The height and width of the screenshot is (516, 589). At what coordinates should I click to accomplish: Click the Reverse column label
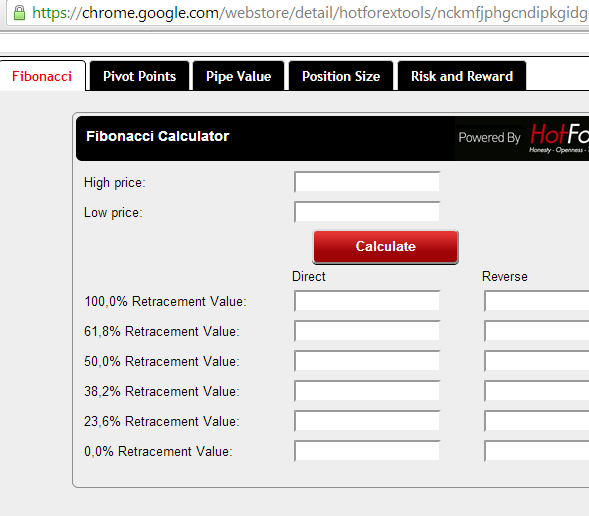point(504,276)
